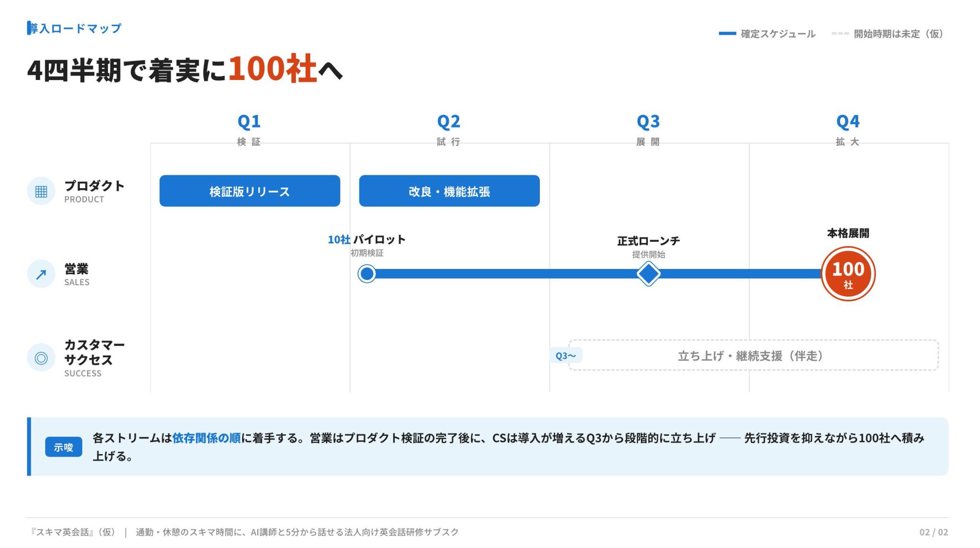This screenshot has width=980, height=548.
Task: Click the 開始時期は未定（仮）legend text
Action: [899, 34]
